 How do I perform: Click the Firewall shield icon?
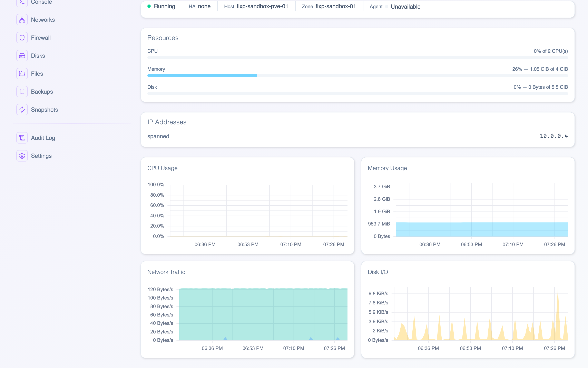click(22, 38)
